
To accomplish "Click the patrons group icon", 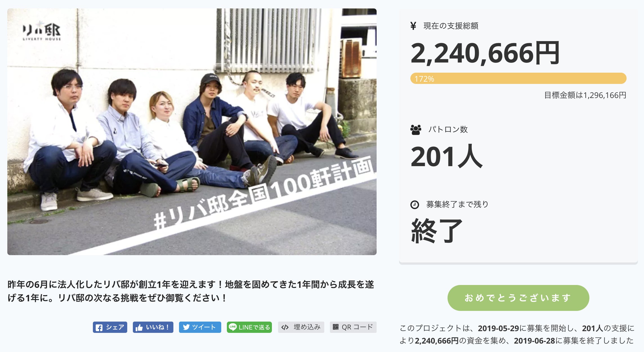I will tap(416, 130).
